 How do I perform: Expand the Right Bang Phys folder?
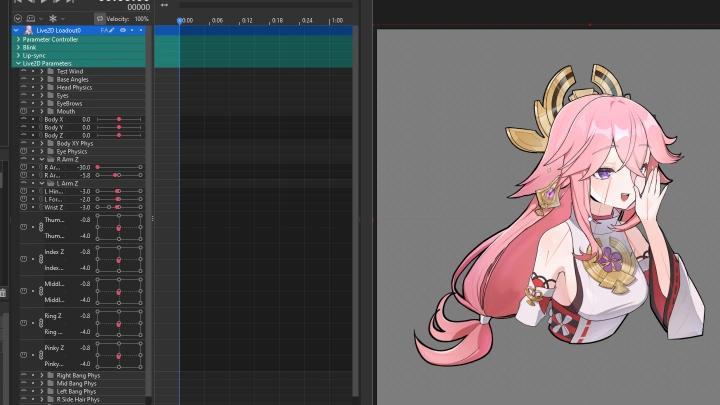tap(42, 375)
